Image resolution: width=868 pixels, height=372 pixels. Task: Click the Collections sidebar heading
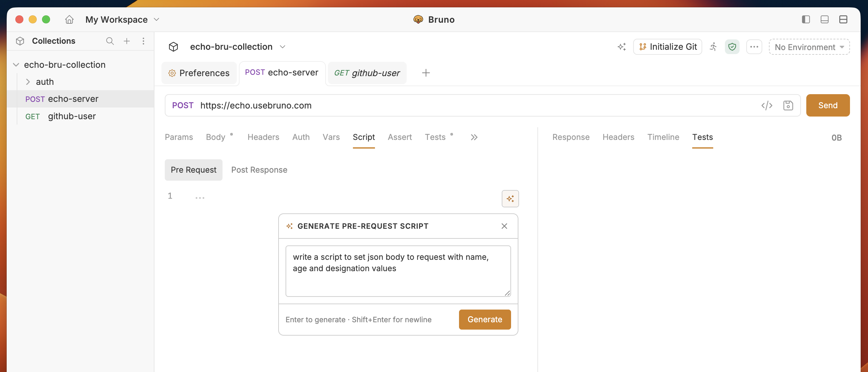click(54, 41)
